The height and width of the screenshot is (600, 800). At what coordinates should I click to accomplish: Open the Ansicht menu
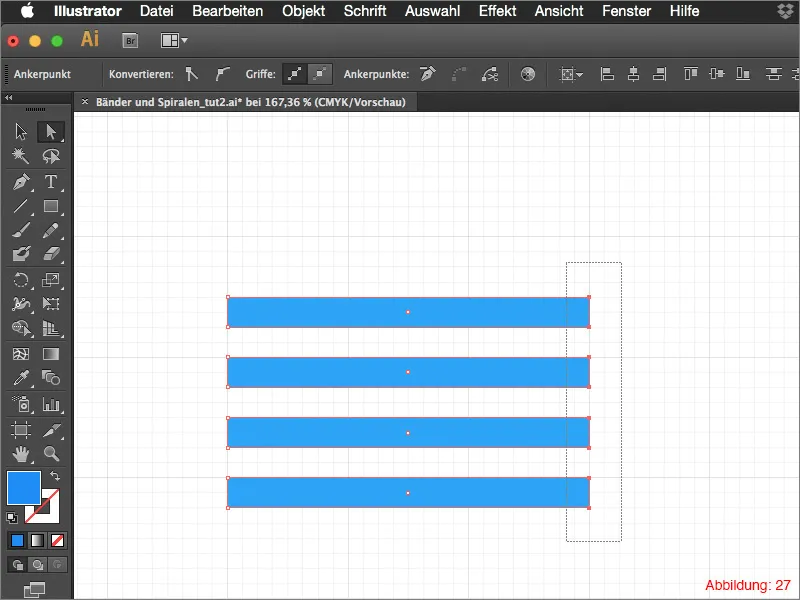coord(559,11)
